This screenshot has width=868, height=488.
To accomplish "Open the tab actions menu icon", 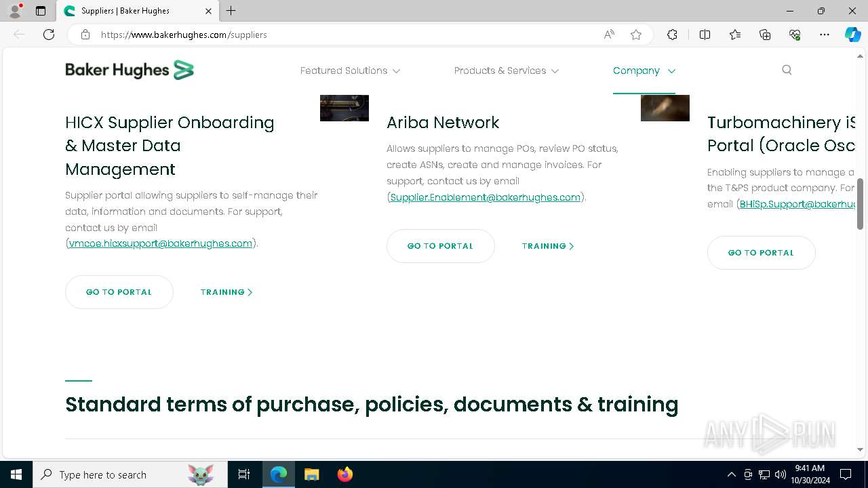I will pyautogui.click(x=41, y=11).
